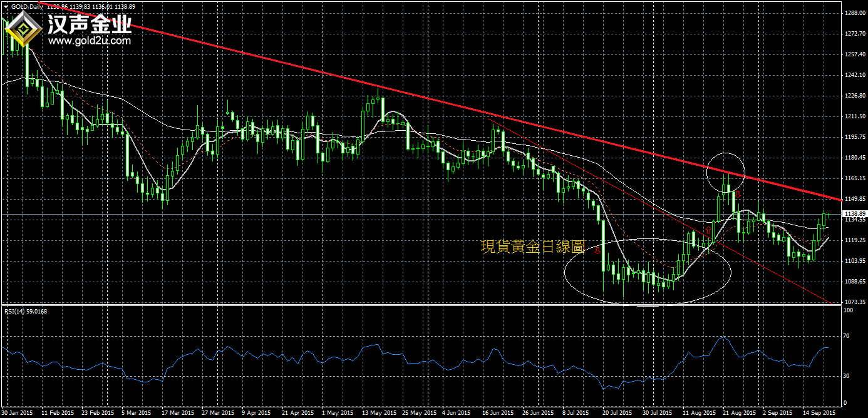
Task: Open the www.gold2u.com website link
Action: [90, 41]
